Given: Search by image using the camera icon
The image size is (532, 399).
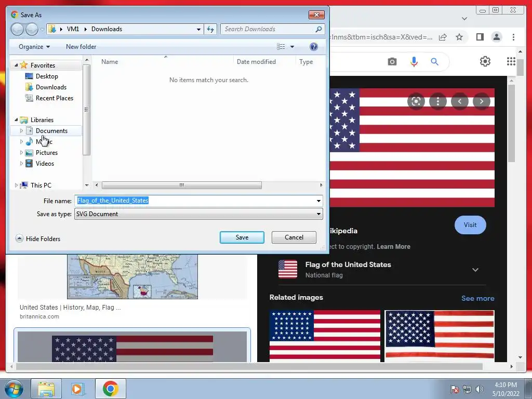Looking at the screenshot, I should click(392, 62).
